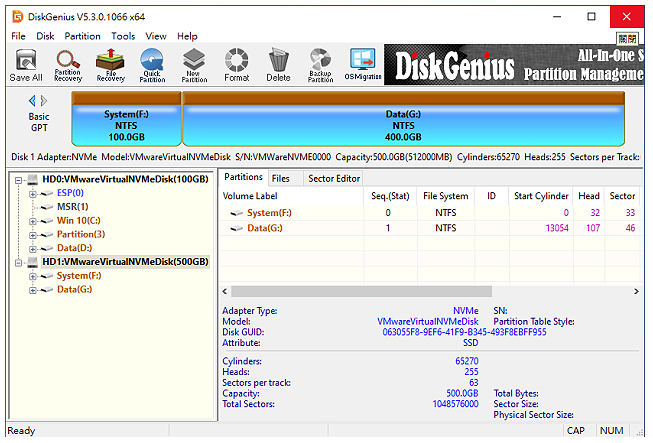Expand the Win 10(C:) partition node
This screenshot has height=443, width=653.
[32, 222]
